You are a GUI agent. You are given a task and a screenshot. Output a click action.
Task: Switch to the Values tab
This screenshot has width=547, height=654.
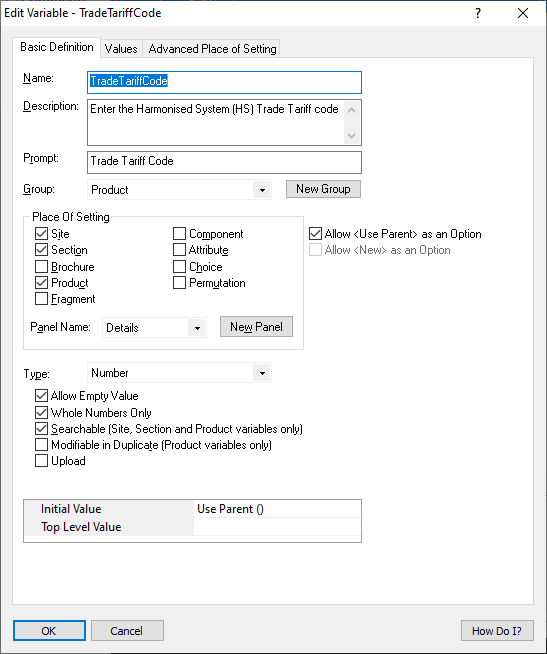[121, 49]
